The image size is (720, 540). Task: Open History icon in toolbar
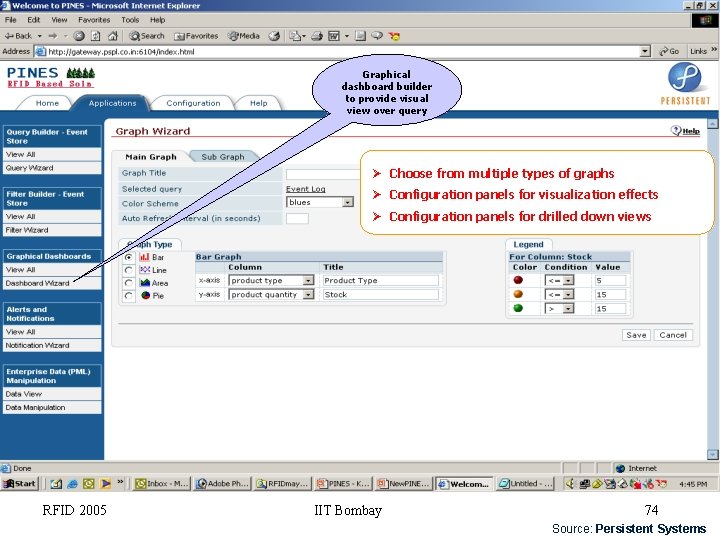pos(274,36)
